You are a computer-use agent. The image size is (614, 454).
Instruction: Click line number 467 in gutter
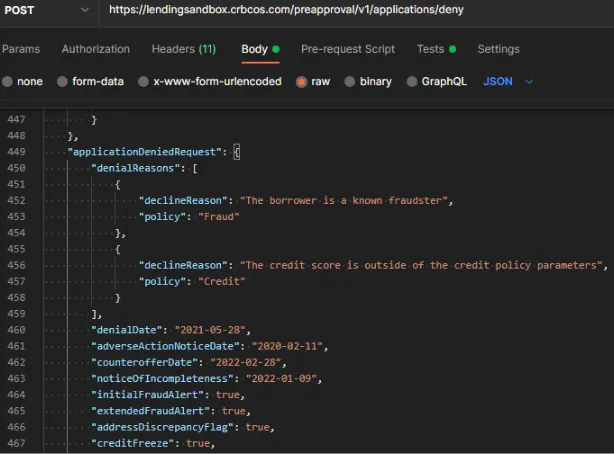[16, 443]
